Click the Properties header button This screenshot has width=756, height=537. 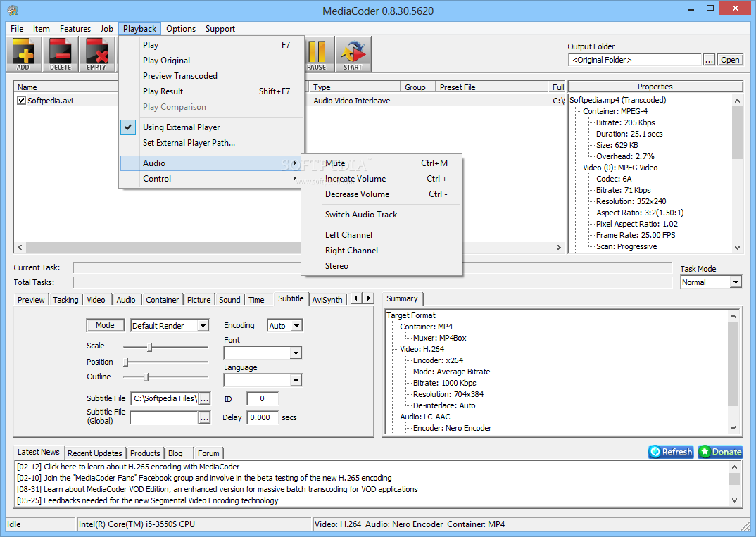click(x=655, y=87)
